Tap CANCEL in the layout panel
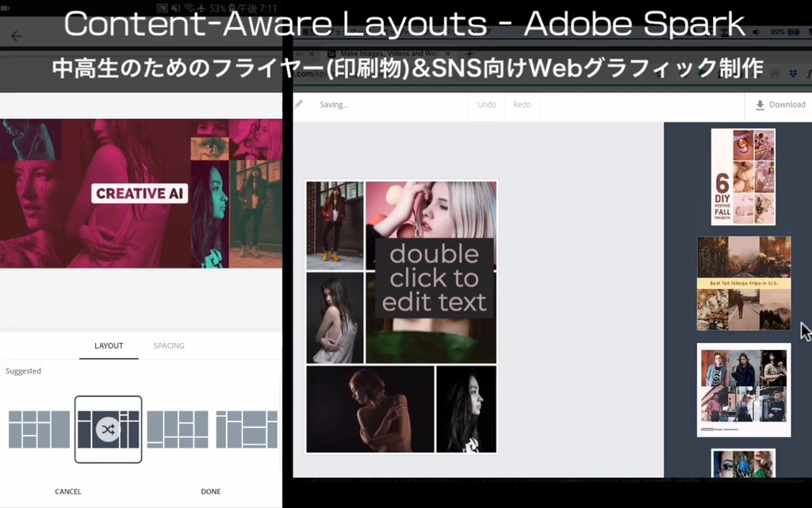This screenshot has height=508, width=812. tap(68, 491)
